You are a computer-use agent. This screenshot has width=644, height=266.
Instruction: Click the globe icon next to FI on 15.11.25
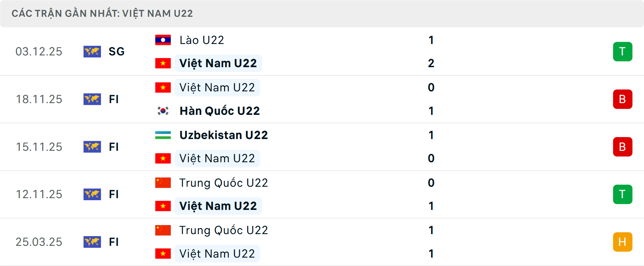(92, 147)
